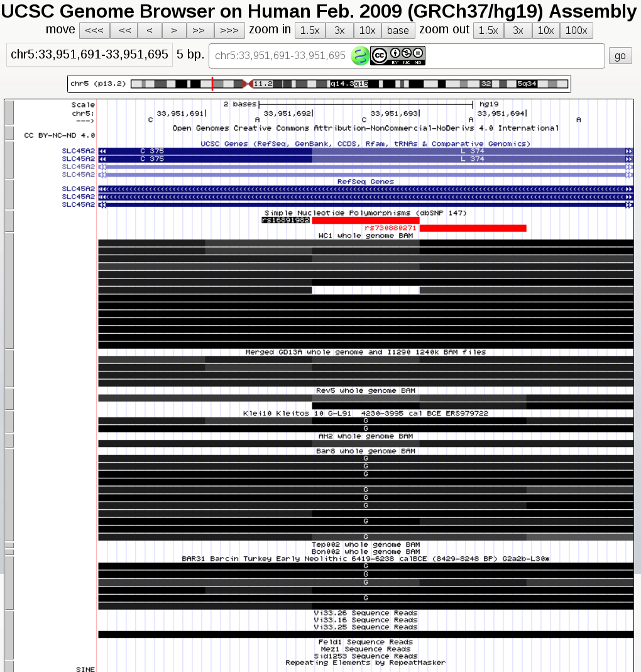Move far left with the <<< button

pos(94,30)
